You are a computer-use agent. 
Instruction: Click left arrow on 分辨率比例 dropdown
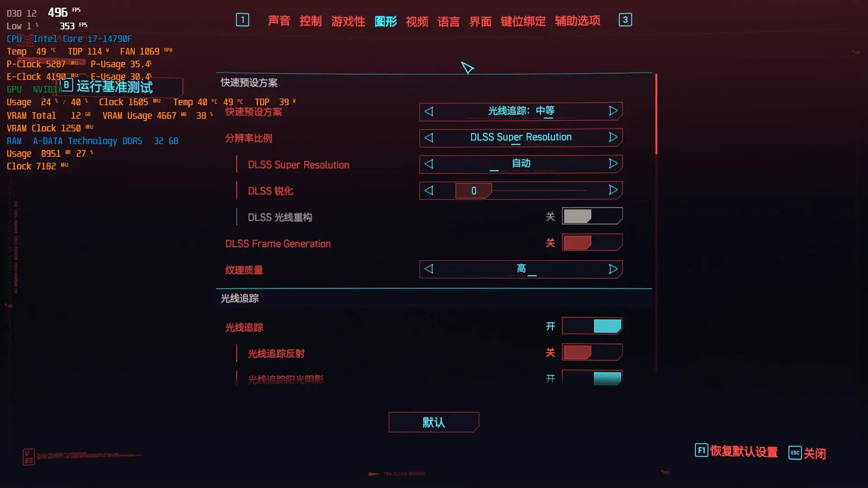point(429,137)
